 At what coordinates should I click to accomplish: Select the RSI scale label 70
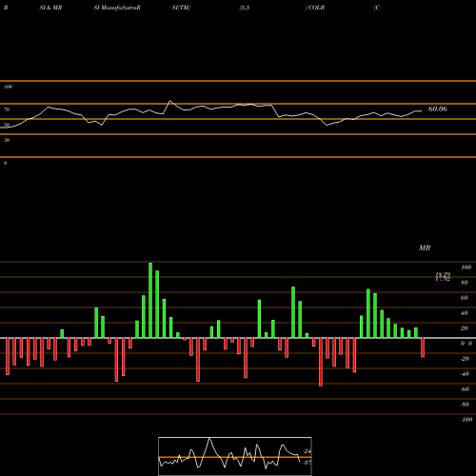[7, 109]
